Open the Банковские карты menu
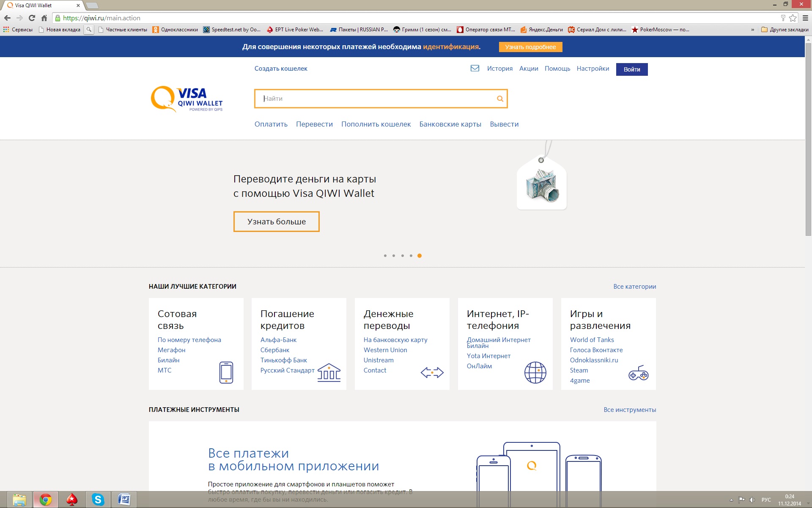812x508 pixels. [450, 124]
